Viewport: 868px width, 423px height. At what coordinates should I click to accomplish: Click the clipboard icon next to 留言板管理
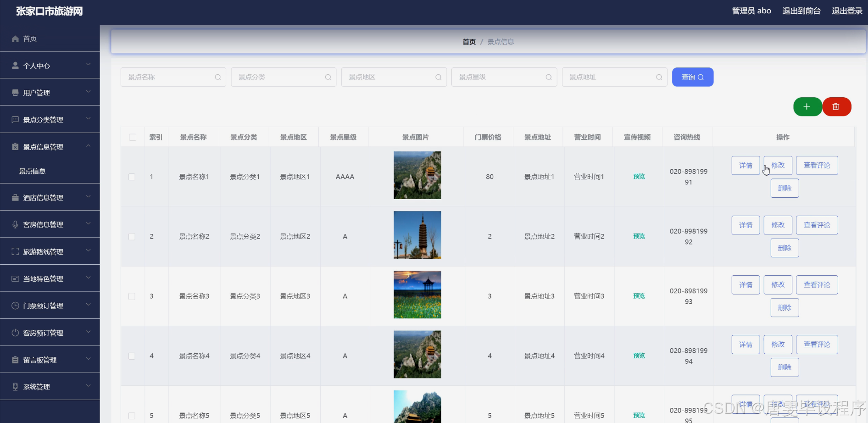pyautogui.click(x=15, y=360)
